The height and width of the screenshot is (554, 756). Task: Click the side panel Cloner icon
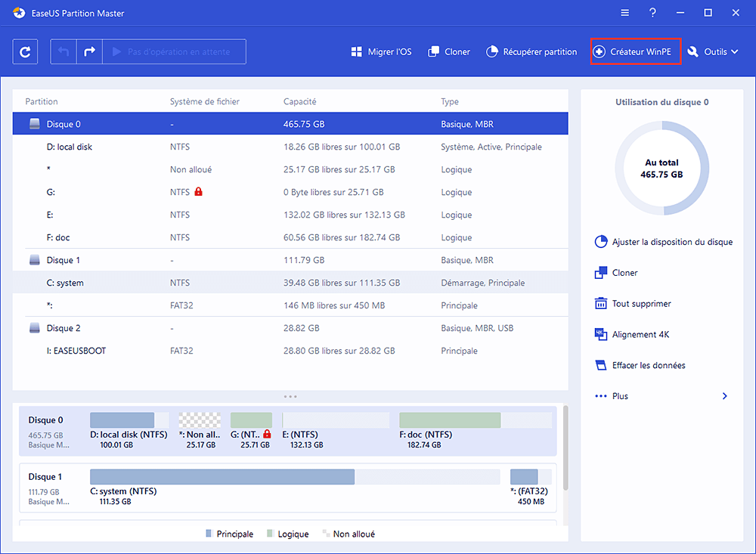[601, 272]
